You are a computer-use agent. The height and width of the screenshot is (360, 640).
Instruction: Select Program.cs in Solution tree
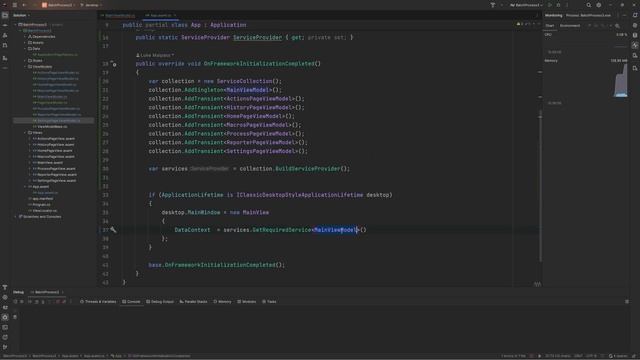click(x=39, y=204)
